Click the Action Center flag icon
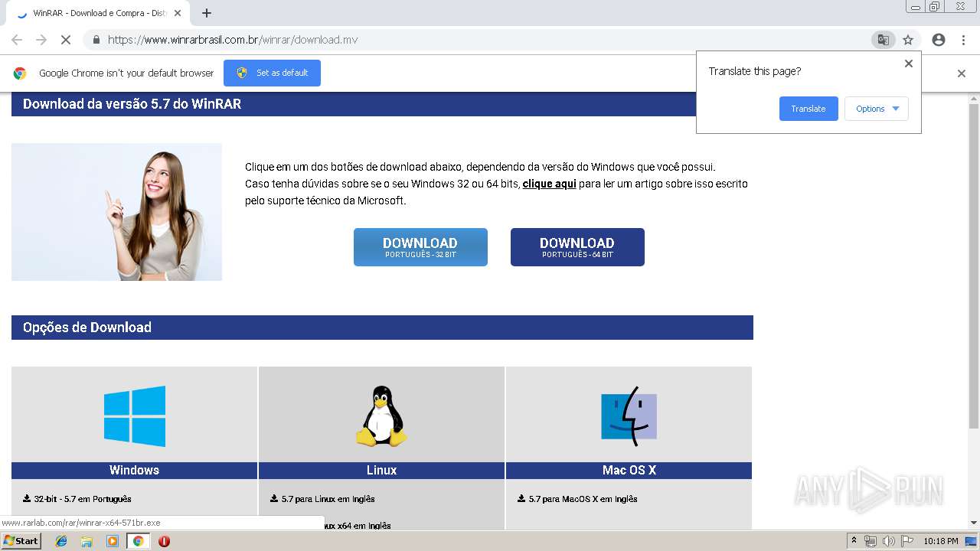Image resolution: width=980 pixels, height=551 pixels. click(907, 541)
